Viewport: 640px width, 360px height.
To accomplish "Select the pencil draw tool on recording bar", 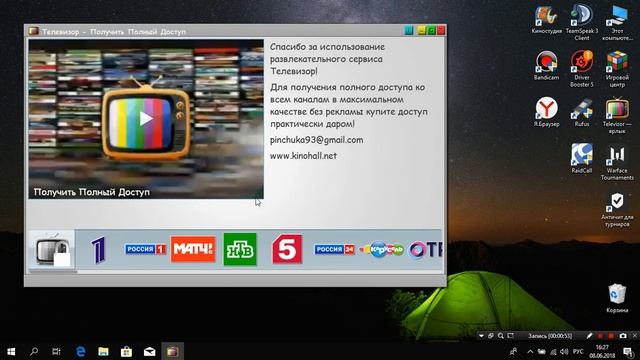I will coord(589,336).
